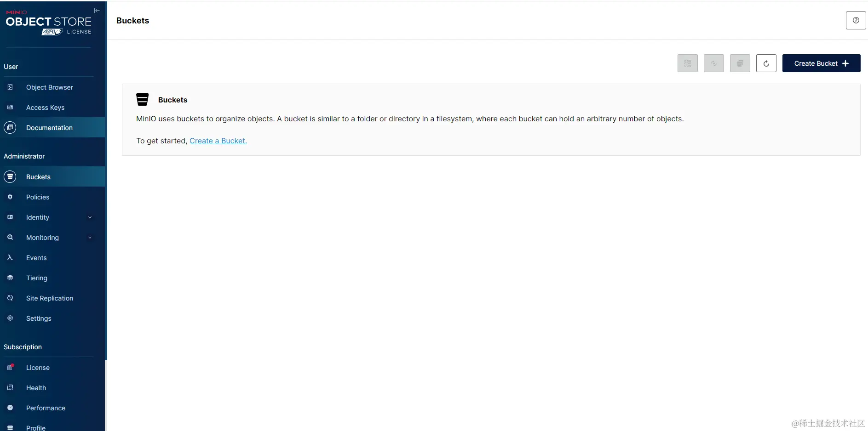Click the Buckets sidebar icon
Viewport: 868px width, 431px height.
coord(10,176)
